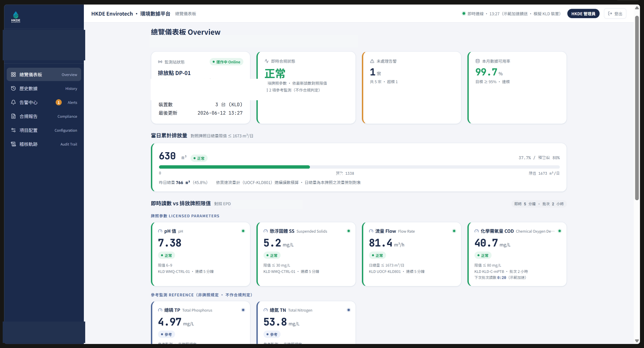Click the gauge icon on Flow card
The image size is (644, 348).
(x=371, y=231)
